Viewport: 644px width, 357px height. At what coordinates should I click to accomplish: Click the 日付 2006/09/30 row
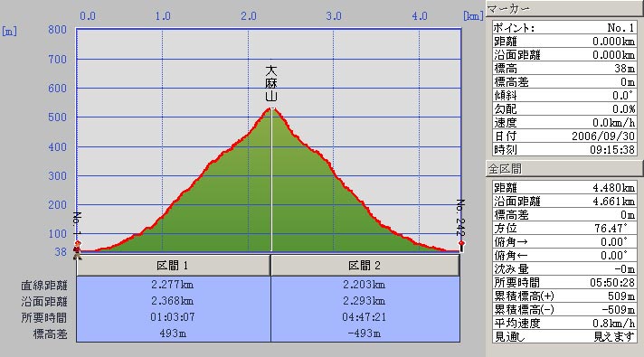[564, 136]
